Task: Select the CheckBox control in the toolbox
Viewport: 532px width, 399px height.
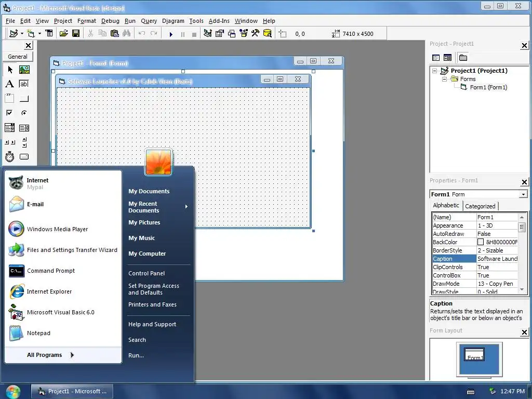Action: pyautogui.click(x=10, y=113)
